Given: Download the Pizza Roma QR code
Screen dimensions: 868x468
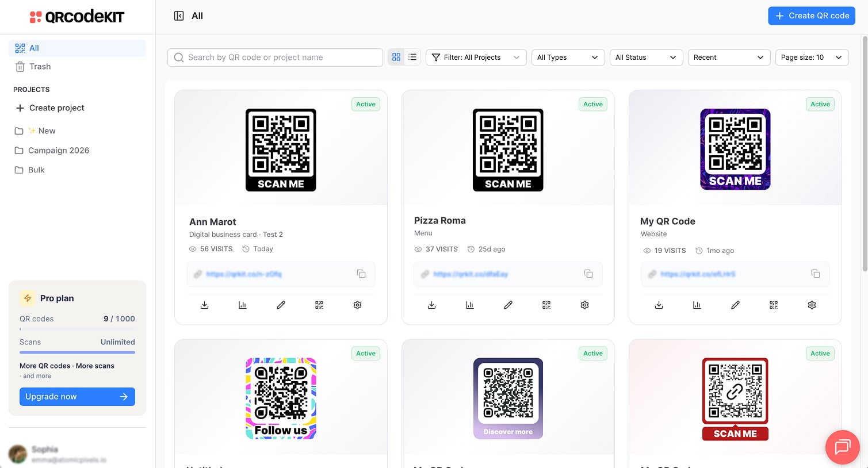Looking at the screenshot, I should pos(431,305).
